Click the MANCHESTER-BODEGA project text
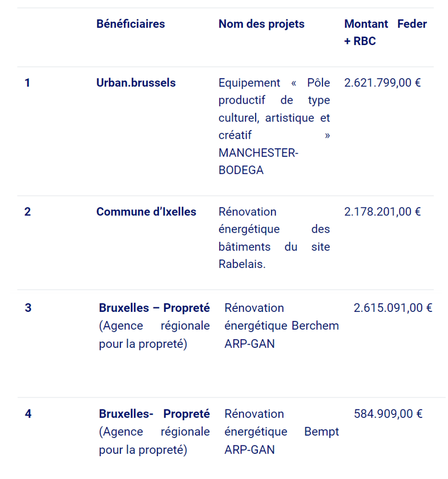The width and height of the screenshot is (448, 479). (x=258, y=162)
